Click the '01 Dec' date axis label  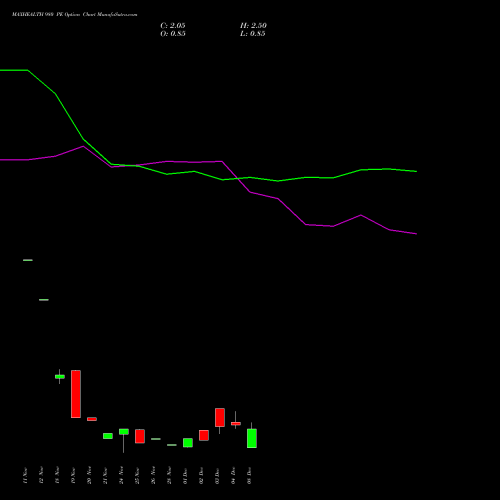point(185,475)
